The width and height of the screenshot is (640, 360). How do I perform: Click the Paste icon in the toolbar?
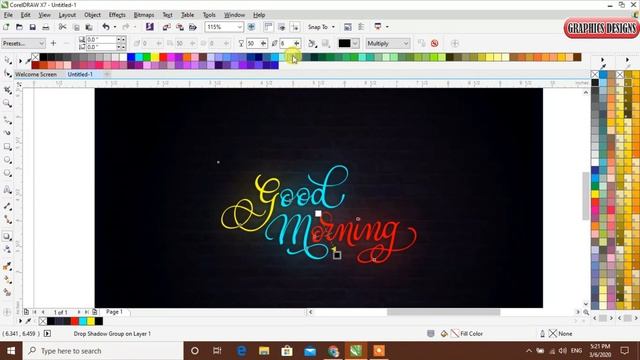(x=89, y=27)
